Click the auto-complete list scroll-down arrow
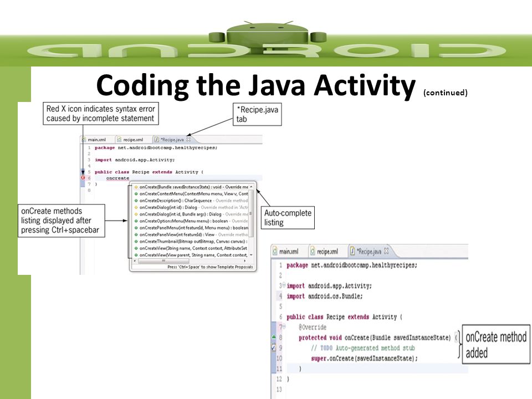Screen dimensions: 532x399 click(x=251, y=255)
